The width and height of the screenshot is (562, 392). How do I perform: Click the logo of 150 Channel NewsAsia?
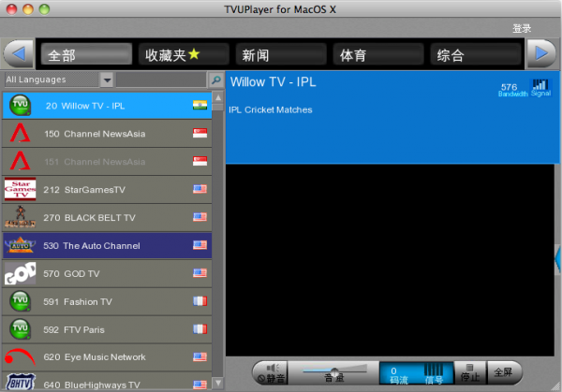click(20, 133)
